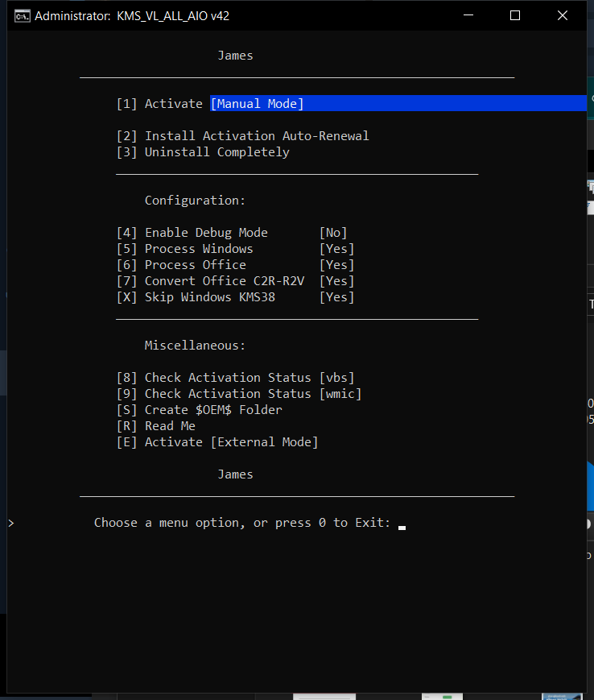This screenshot has height=700, width=594.
Task: Click "[8] Check Activation Status [vbs]" line
Action: (x=236, y=378)
